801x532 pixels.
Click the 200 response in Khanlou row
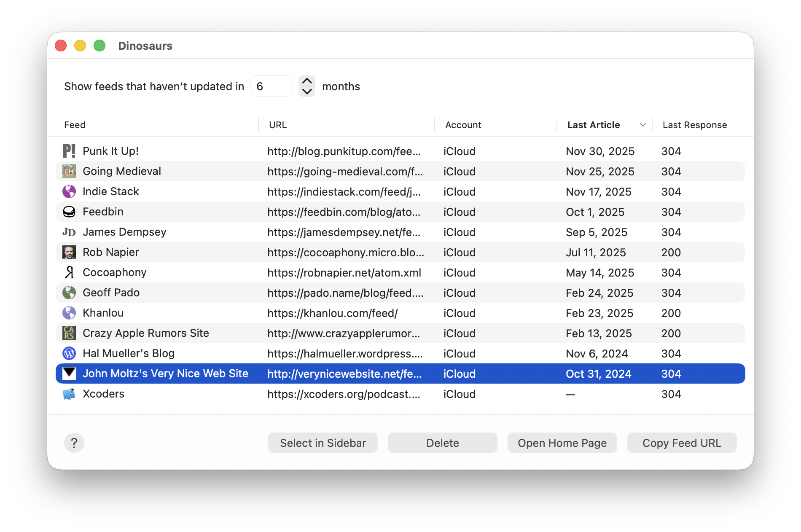[x=671, y=313]
